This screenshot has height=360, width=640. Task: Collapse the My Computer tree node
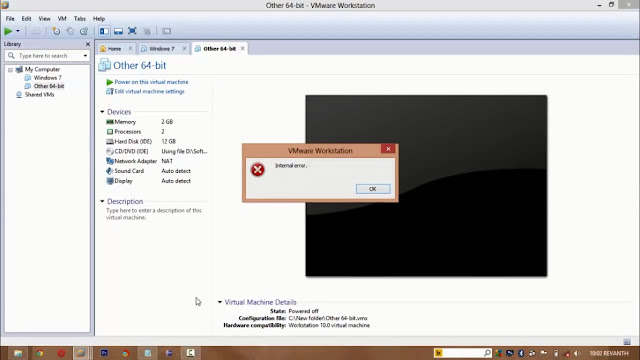[11, 70]
